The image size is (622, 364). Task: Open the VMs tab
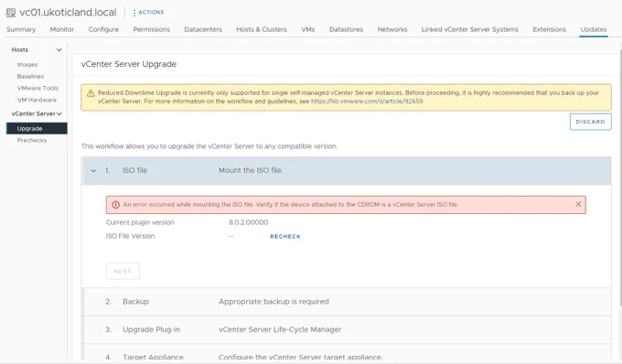point(308,29)
